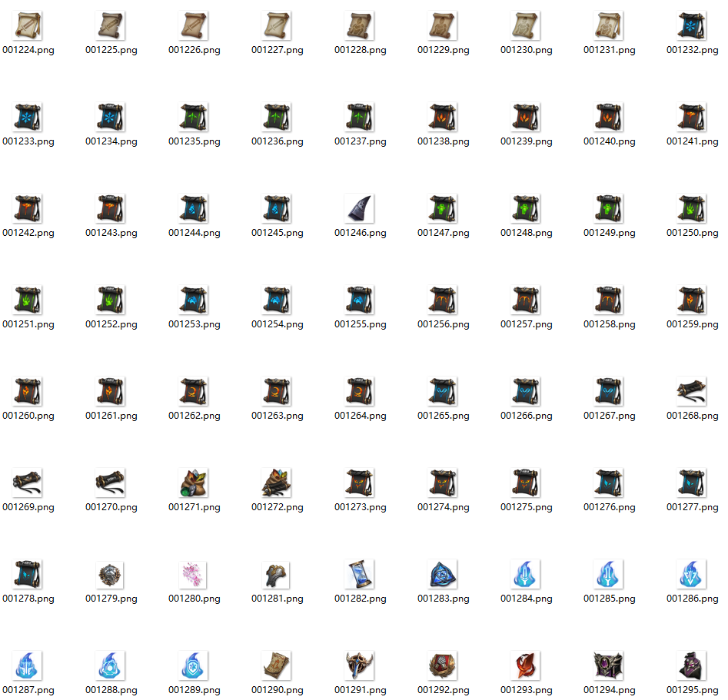Click the fox creature icon 001271.png

[194, 483]
